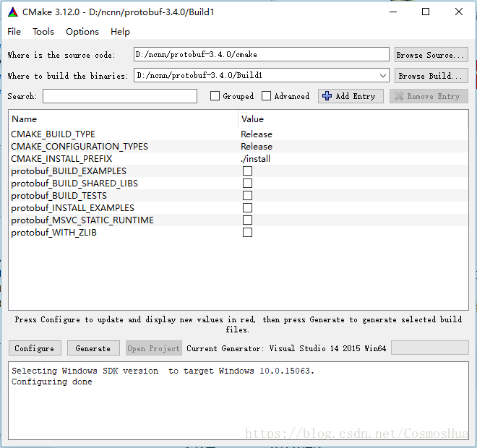Maximize the CMake window
The height and width of the screenshot is (448, 477).
[x=426, y=12]
